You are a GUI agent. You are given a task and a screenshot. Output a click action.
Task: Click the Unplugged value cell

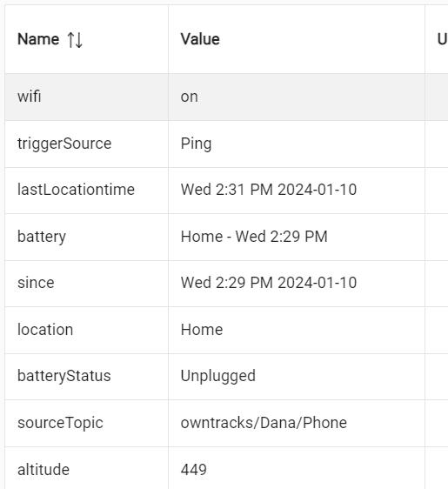297,377
